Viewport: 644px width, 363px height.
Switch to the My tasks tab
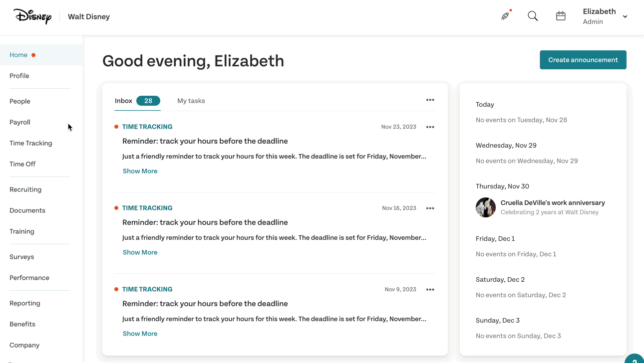191,101
